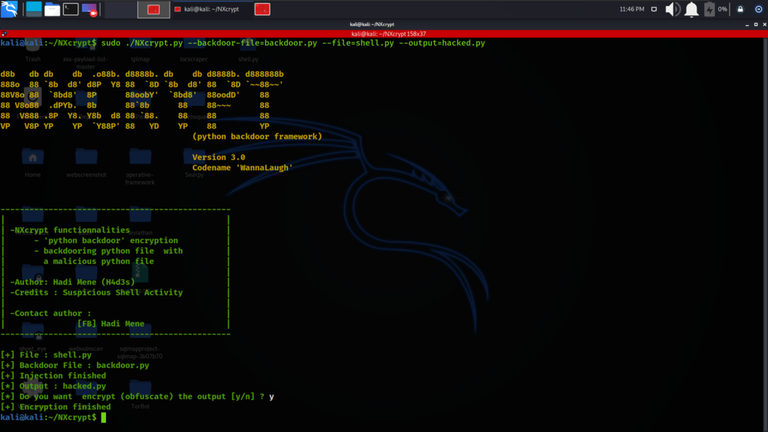Click the red terminal taskbar icon after NXcrypt
The height and width of the screenshot is (432, 768).
263,9
